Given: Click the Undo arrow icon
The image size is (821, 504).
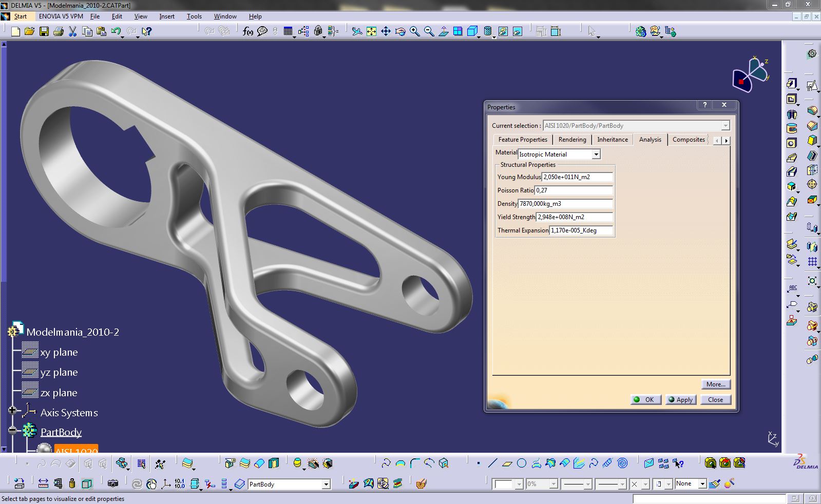Looking at the screenshot, I should (x=116, y=32).
